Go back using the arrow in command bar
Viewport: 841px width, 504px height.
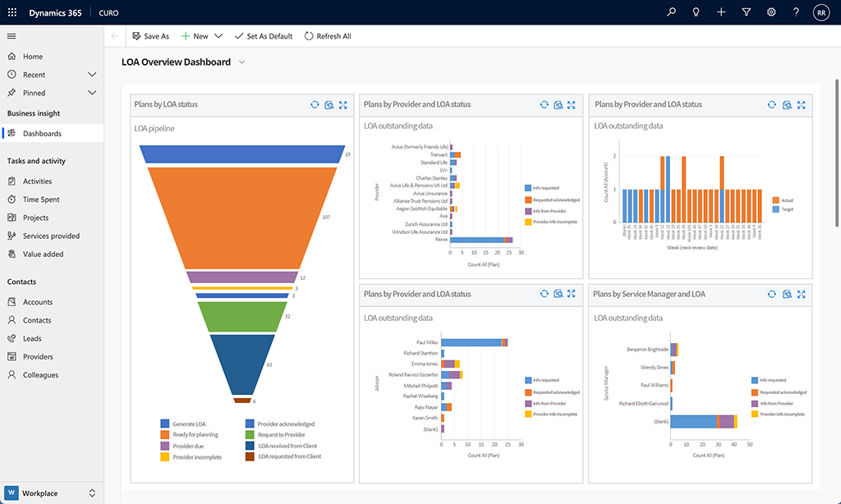point(115,36)
